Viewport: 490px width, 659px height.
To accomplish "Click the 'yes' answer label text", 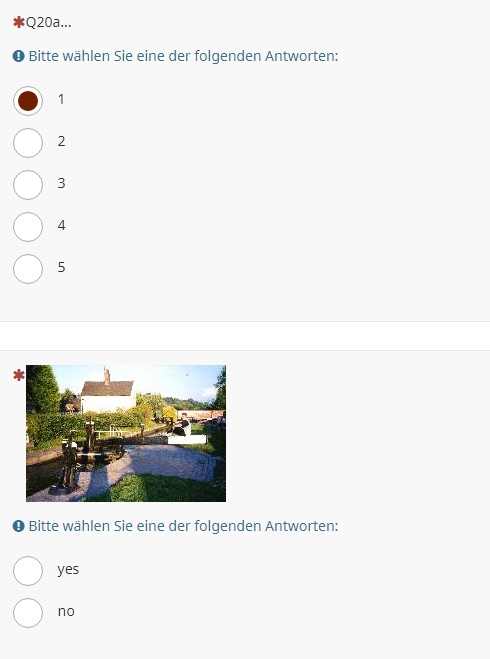I will [x=68, y=569].
